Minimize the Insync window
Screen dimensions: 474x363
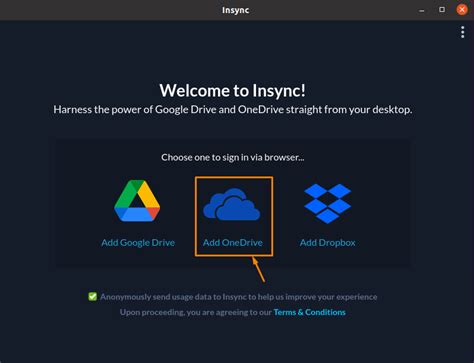click(422, 10)
